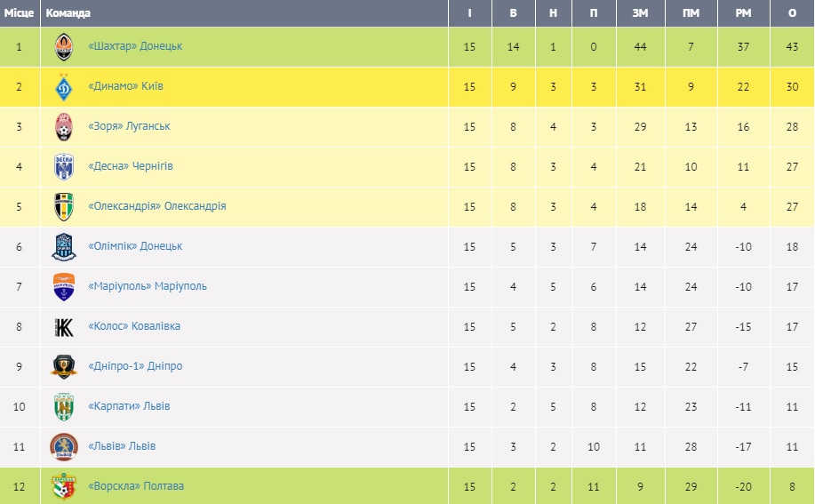Image resolution: width=815 pixels, height=504 pixels.
Task: Click the Oleksandriya team crest
Action: [64, 206]
